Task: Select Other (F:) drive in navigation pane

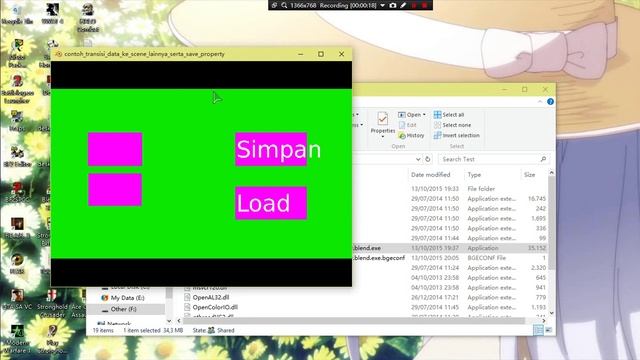Action: 123,309
